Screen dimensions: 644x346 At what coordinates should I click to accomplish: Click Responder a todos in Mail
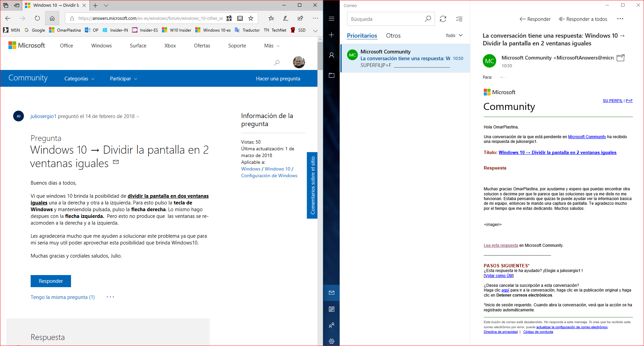pos(583,19)
